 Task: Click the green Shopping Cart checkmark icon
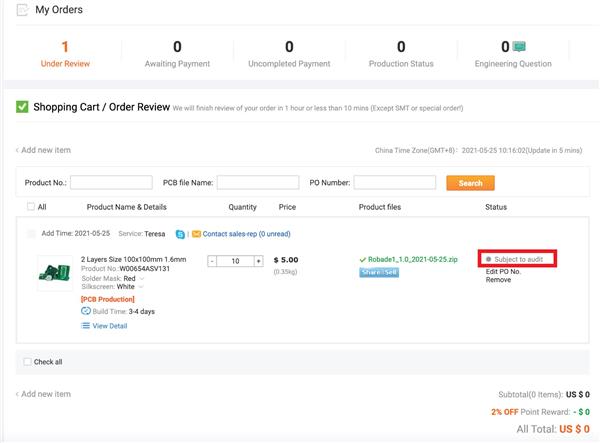click(22, 107)
